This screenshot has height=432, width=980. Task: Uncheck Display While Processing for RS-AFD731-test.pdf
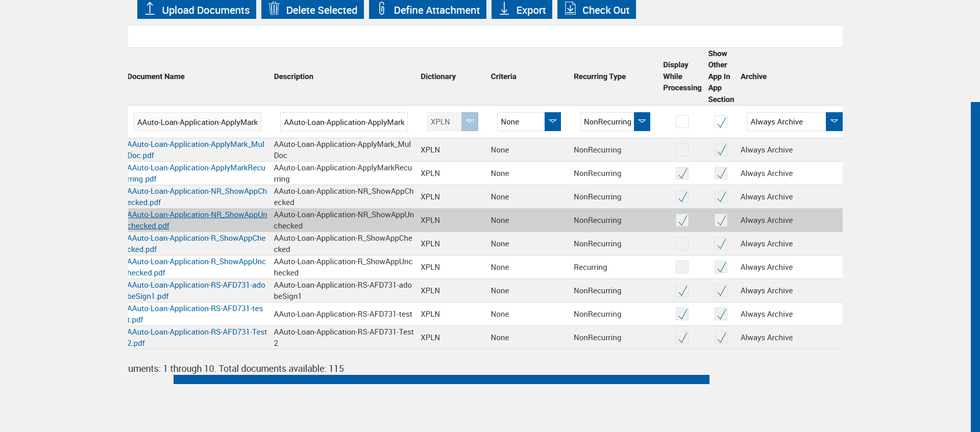tap(682, 314)
